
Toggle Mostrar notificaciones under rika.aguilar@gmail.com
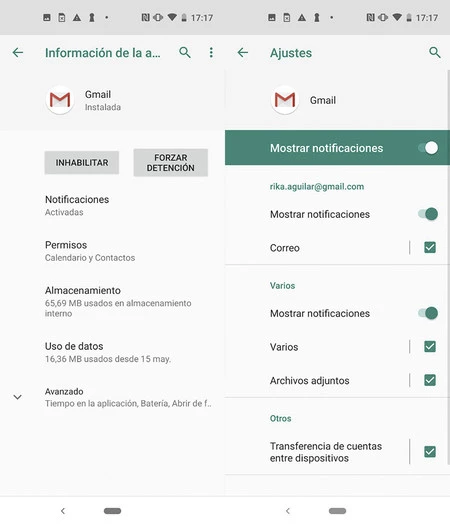coord(428,214)
